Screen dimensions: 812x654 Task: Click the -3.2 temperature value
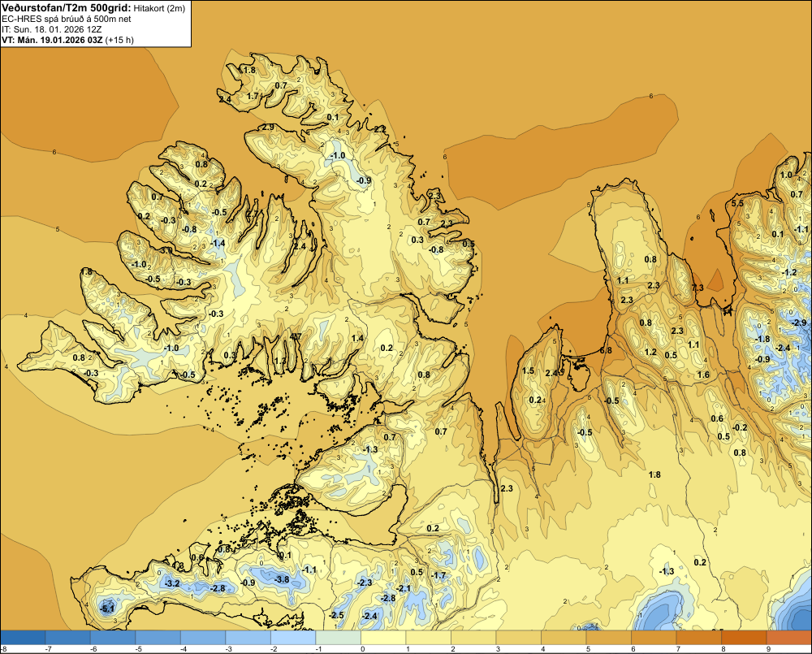172,583
